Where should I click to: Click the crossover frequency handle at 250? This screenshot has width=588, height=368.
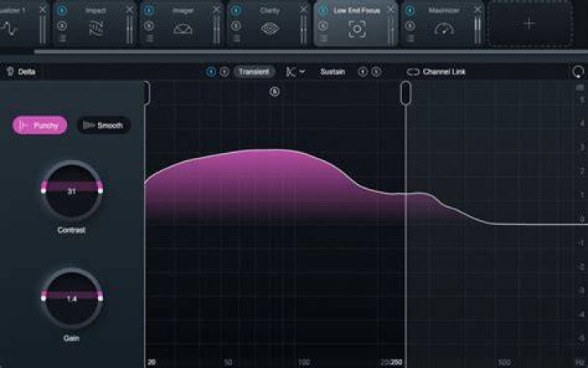(x=406, y=92)
